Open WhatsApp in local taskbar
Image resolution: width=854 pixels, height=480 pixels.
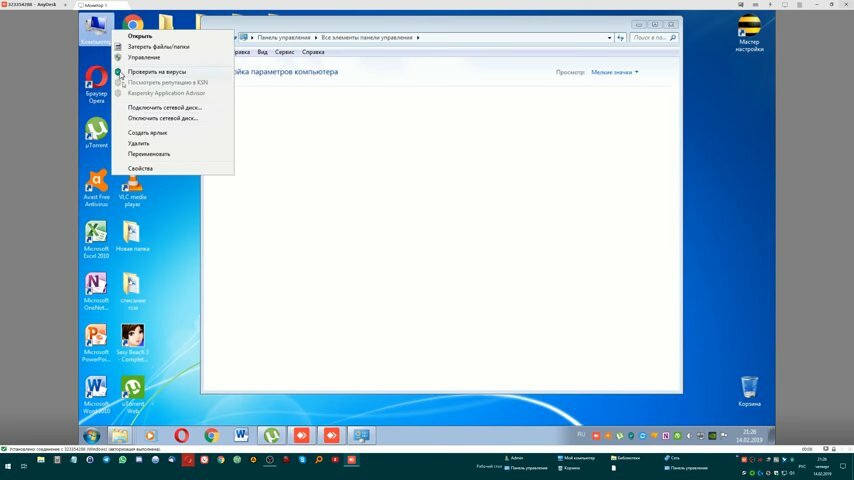click(x=123, y=460)
